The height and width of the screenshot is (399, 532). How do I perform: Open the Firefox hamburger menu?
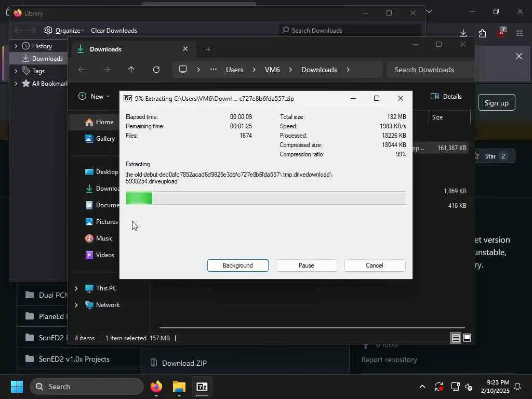tap(520, 33)
